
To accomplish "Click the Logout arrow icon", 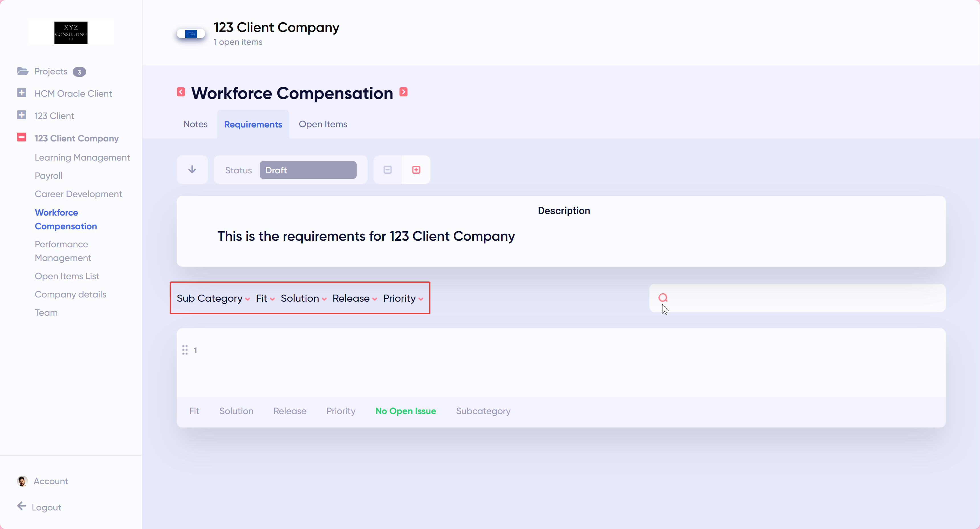I will point(22,506).
